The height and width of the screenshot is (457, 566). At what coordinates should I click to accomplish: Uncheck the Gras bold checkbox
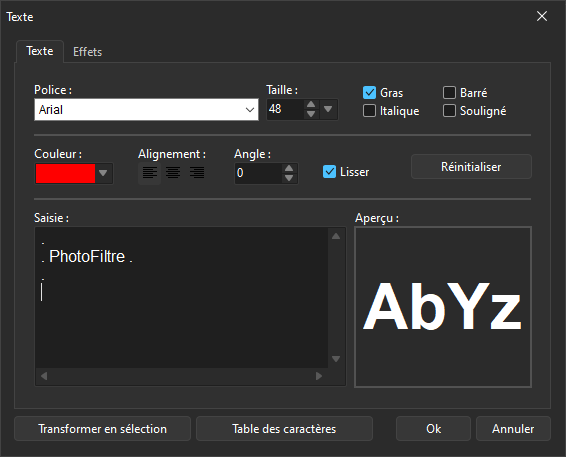(369, 93)
